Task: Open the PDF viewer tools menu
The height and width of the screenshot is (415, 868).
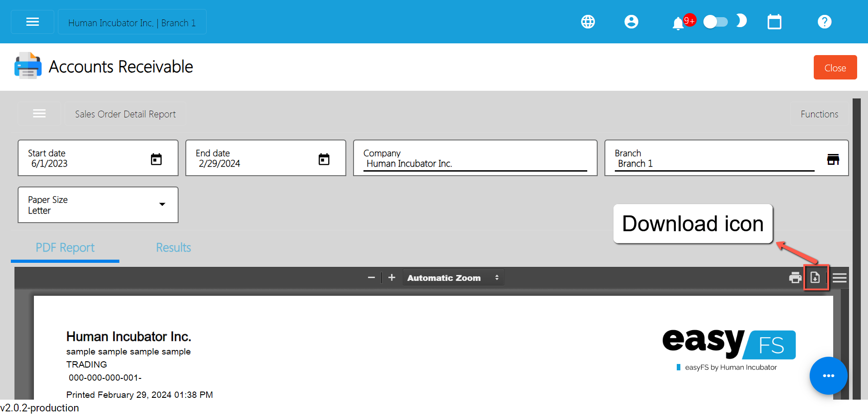Action: coord(840,278)
